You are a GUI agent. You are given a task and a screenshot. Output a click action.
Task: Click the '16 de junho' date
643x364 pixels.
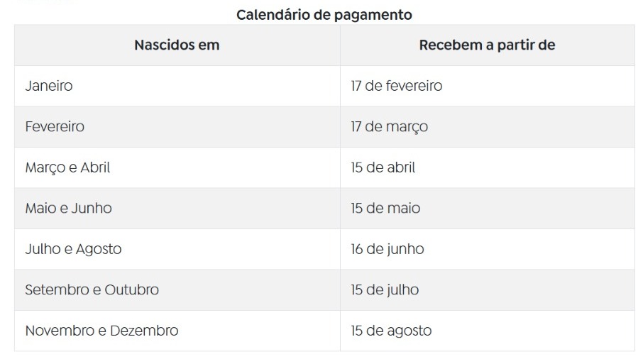tap(388, 250)
